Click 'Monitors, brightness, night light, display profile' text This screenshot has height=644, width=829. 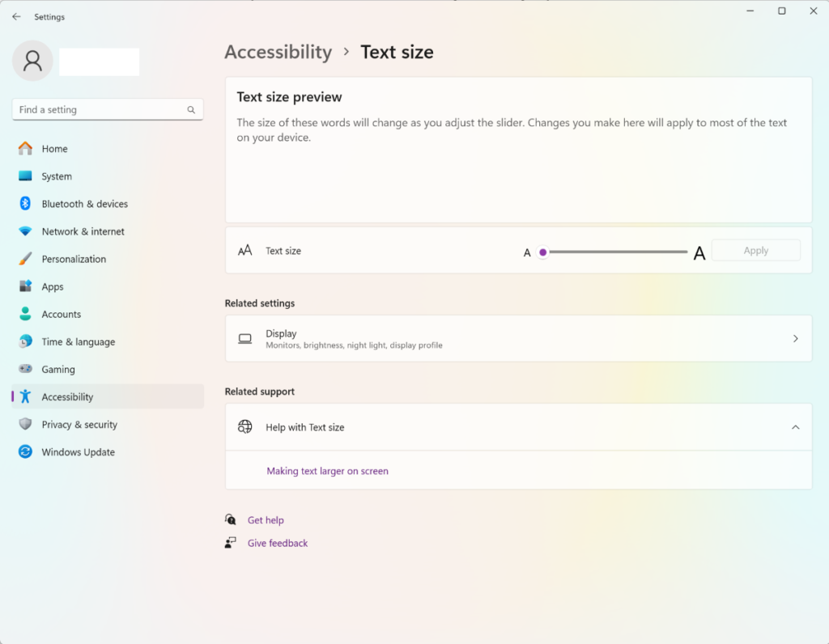(x=354, y=345)
